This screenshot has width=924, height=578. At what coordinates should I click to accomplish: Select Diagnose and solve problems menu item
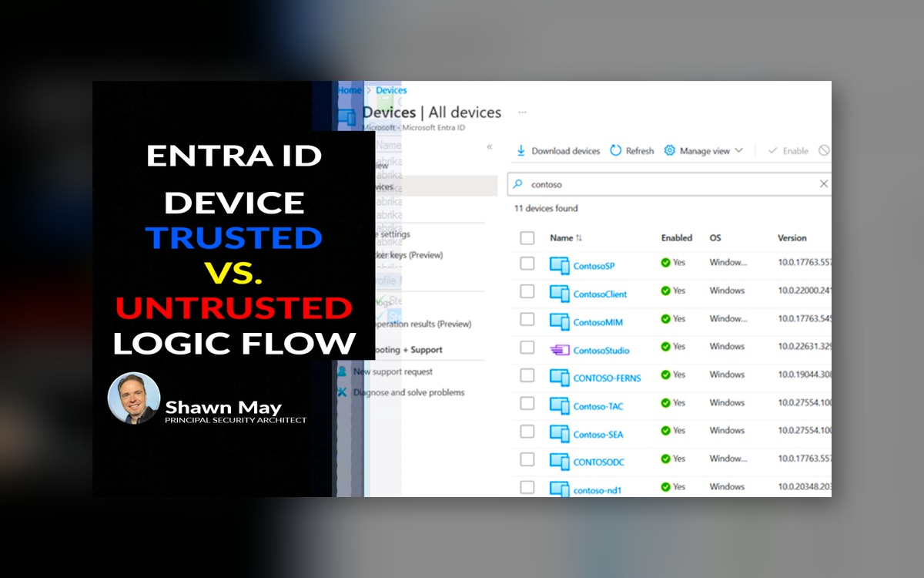tap(409, 392)
